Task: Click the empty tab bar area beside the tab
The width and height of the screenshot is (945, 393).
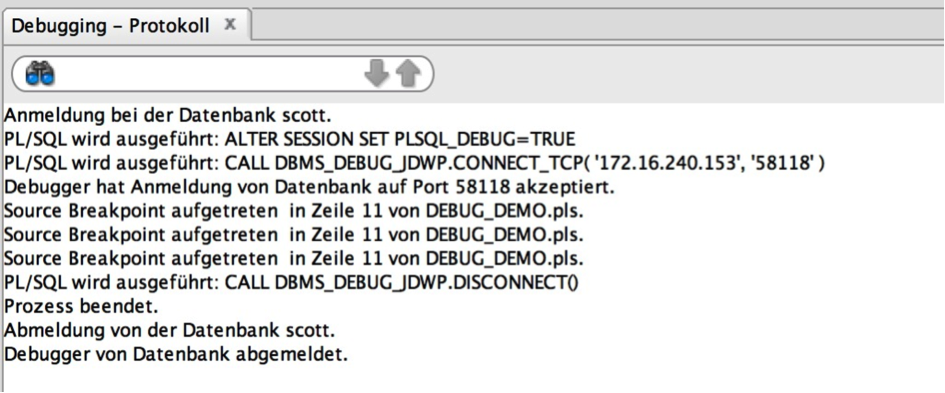Action: (x=597, y=27)
